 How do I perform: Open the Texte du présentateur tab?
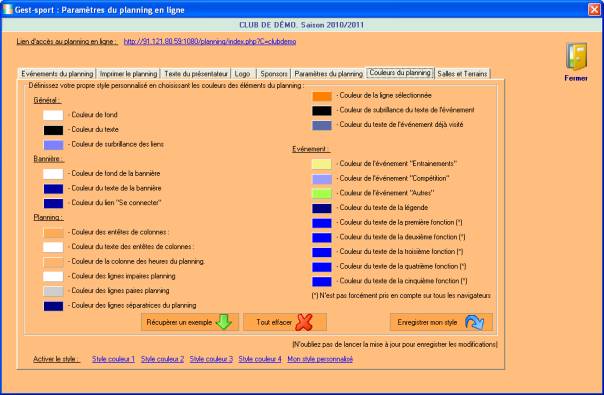(x=196, y=74)
